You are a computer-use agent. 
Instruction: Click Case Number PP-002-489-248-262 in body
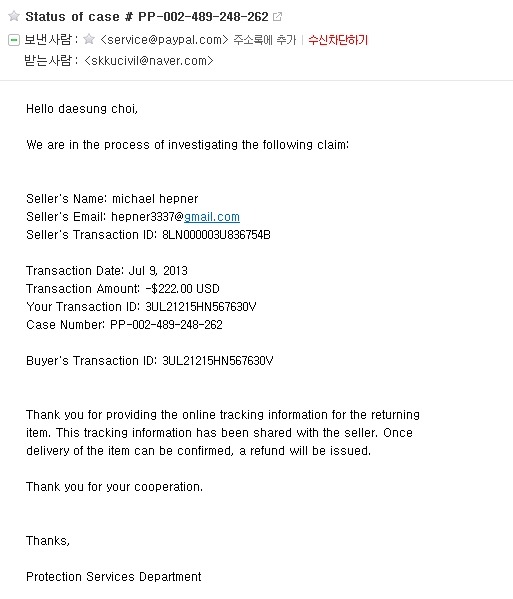click(166, 325)
